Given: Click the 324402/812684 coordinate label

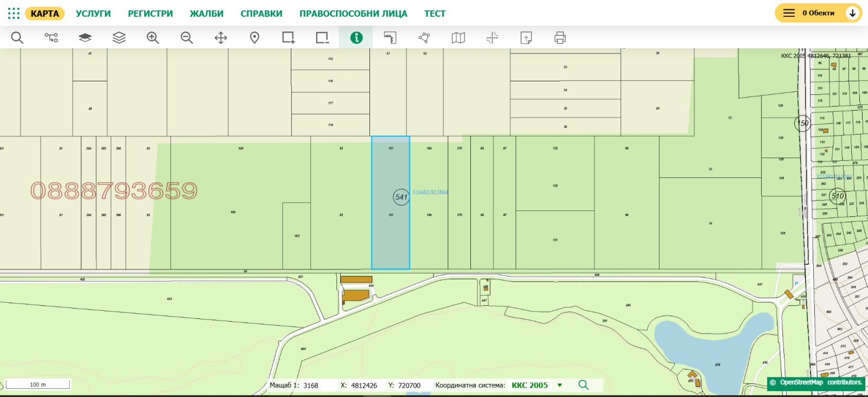Looking at the screenshot, I should pos(430,192).
